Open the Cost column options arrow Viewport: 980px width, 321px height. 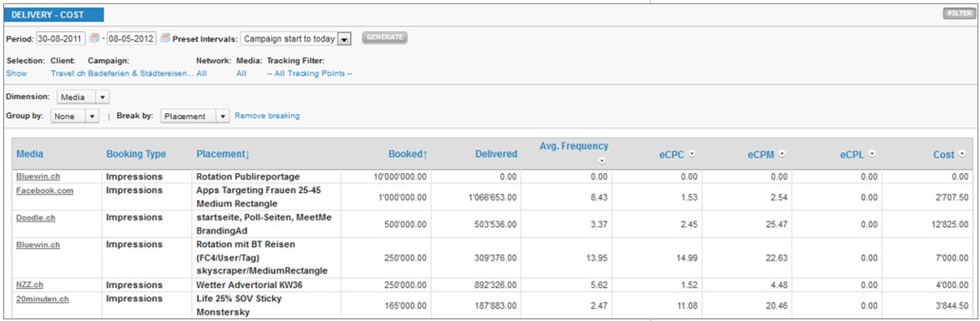pyautogui.click(x=962, y=155)
